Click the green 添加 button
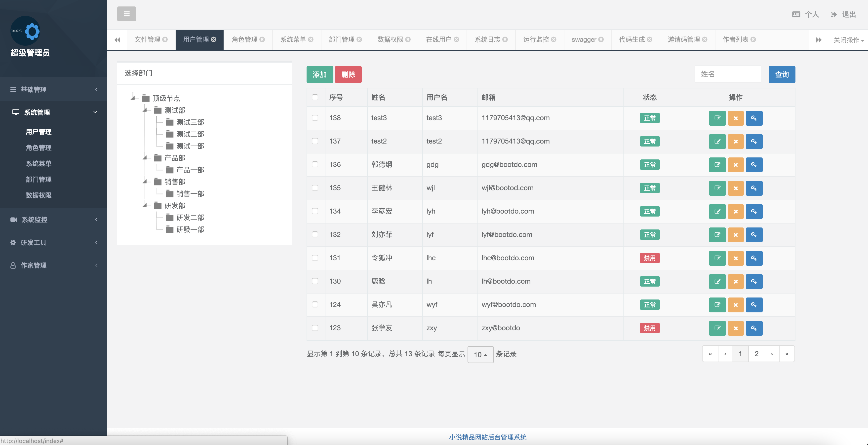The image size is (868, 445). [319, 74]
